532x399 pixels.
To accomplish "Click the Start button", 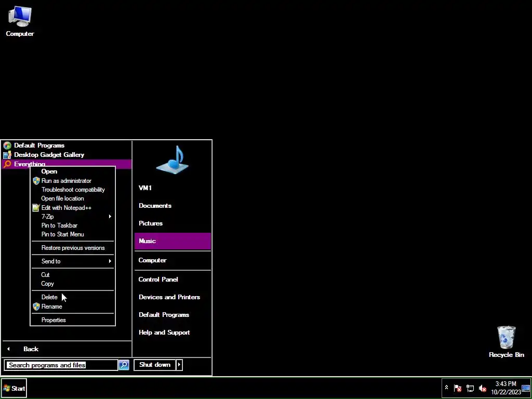I will coord(14,389).
